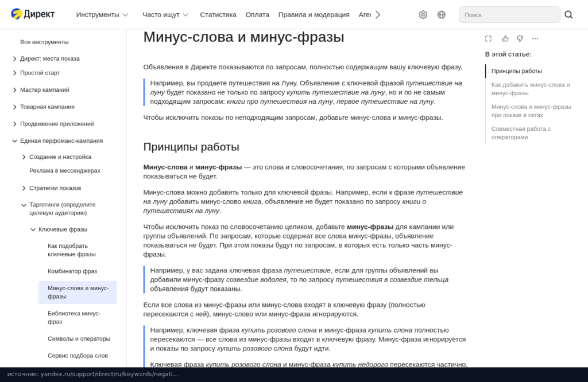Open Правила и модерация menu item
Image resolution: width=588 pixels, height=382 pixels.
click(314, 14)
